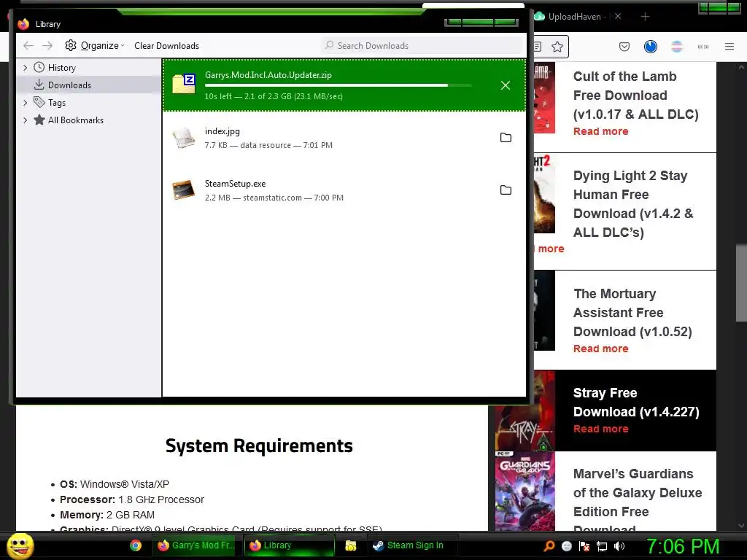Open the blue downloads progress indicator
747x560 pixels.
point(650,47)
